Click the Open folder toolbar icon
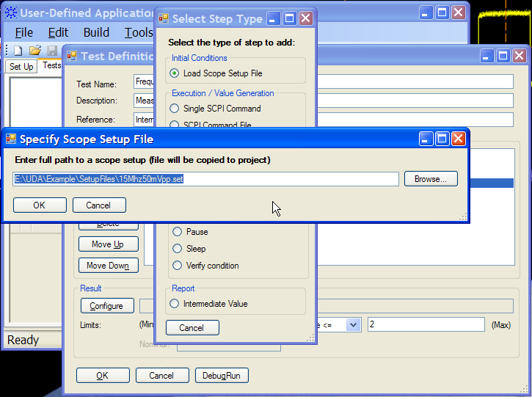This screenshot has height=397, width=532. click(34, 51)
